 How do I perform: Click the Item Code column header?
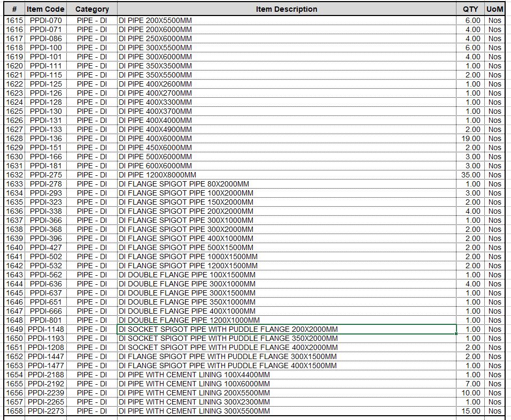[45, 9]
